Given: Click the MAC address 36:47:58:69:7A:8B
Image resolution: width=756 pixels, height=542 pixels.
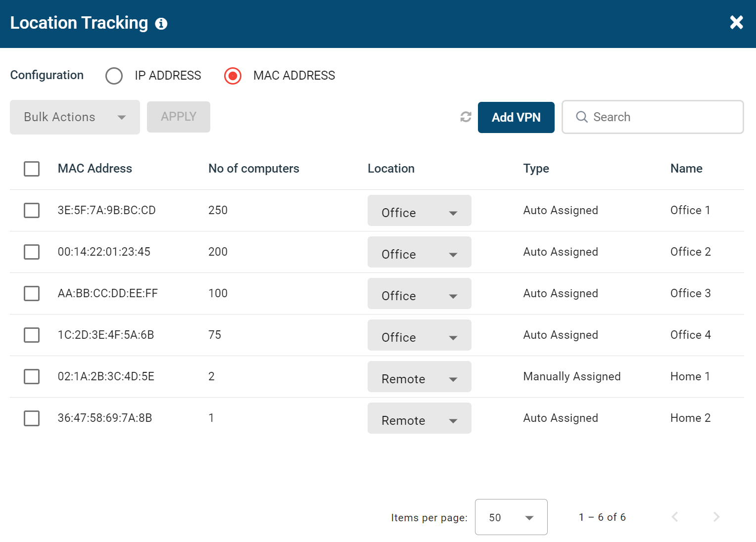Looking at the screenshot, I should coord(105,418).
